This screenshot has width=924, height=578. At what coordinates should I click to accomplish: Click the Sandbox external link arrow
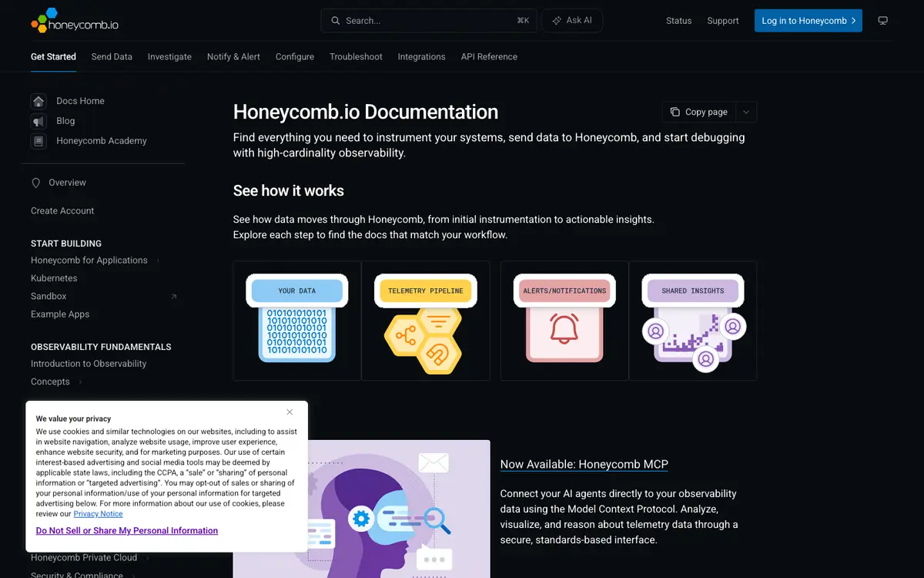(173, 297)
